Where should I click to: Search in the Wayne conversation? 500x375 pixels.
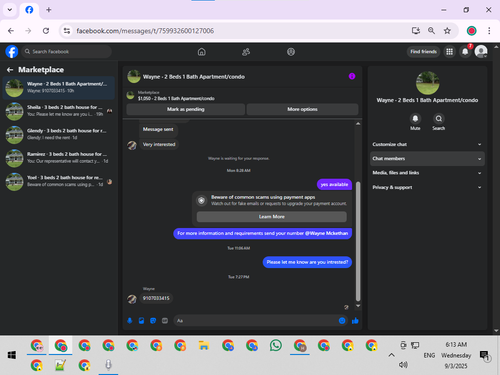click(439, 119)
